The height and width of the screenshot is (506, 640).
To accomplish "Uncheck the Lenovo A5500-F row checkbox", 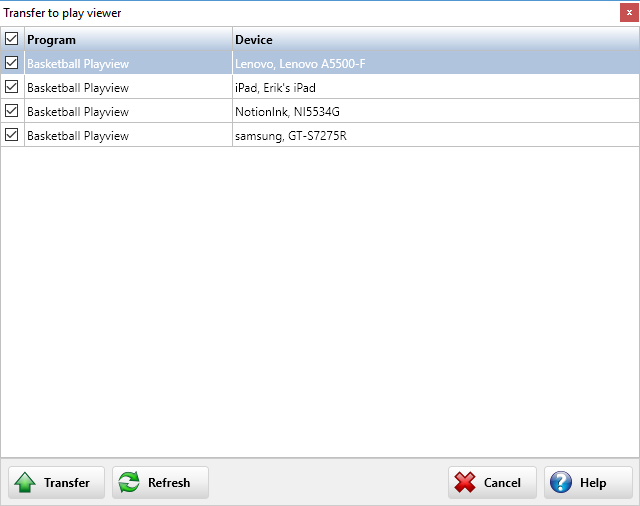I will pos(11,63).
